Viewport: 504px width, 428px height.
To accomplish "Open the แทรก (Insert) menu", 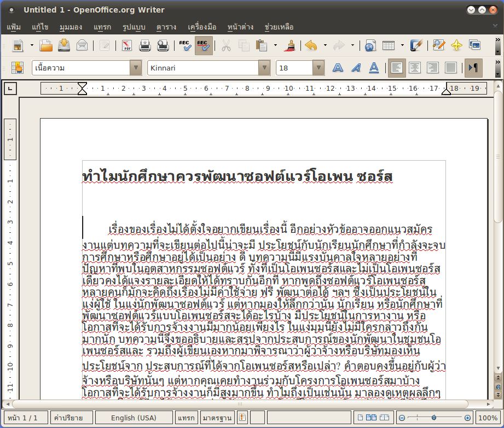I will (x=102, y=27).
